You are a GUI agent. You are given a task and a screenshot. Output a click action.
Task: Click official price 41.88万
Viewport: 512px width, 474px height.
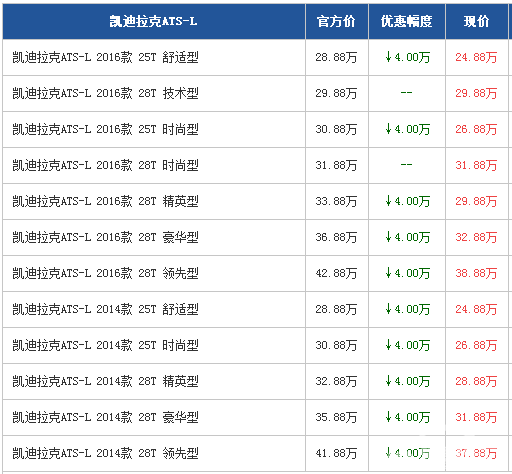(x=336, y=453)
